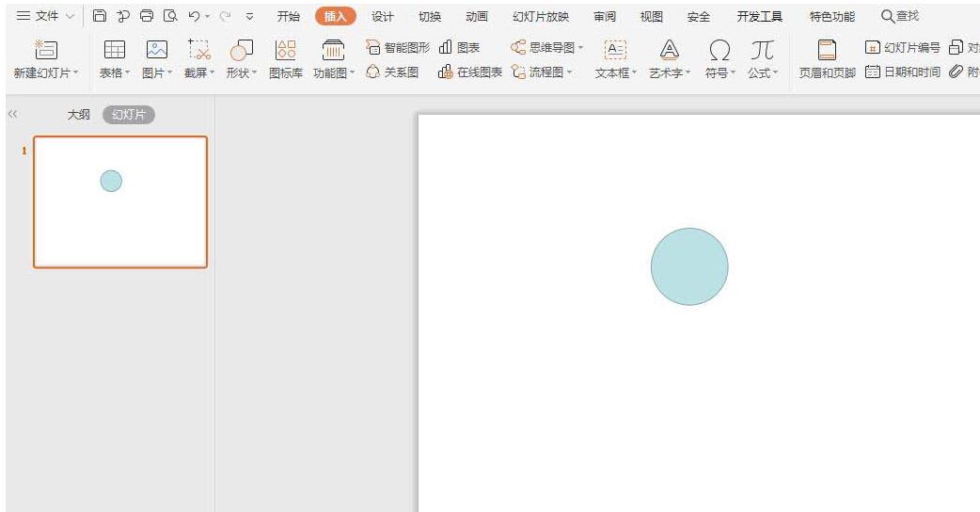Click the 截屏 screenshot icon
This screenshot has width=980, height=512.
pyautogui.click(x=198, y=49)
